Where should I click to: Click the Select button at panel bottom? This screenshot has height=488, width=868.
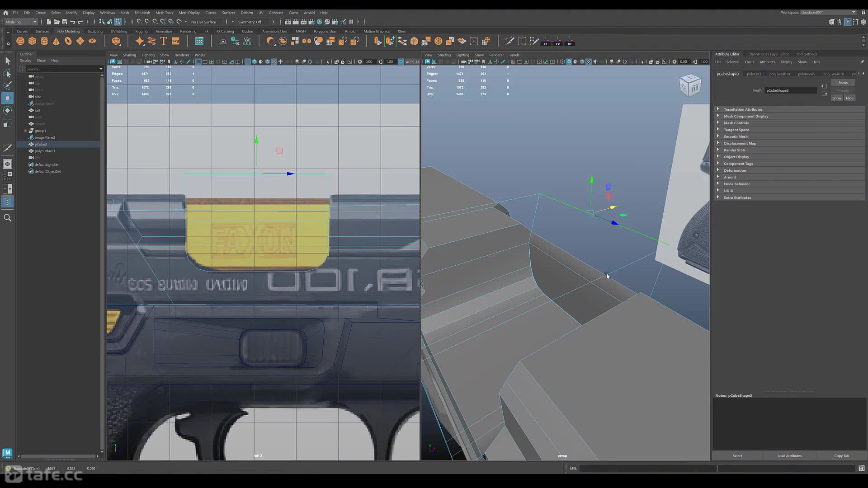point(737,455)
